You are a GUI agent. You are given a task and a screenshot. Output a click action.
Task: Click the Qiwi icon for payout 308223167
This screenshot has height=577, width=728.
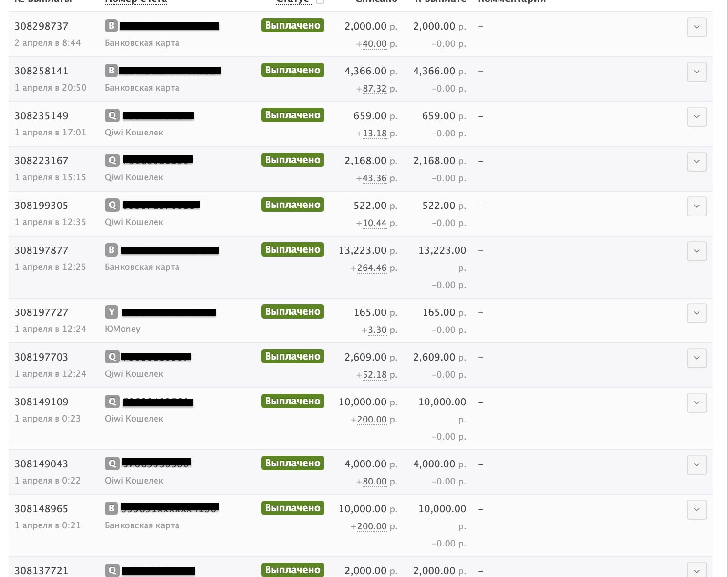pyautogui.click(x=112, y=160)
